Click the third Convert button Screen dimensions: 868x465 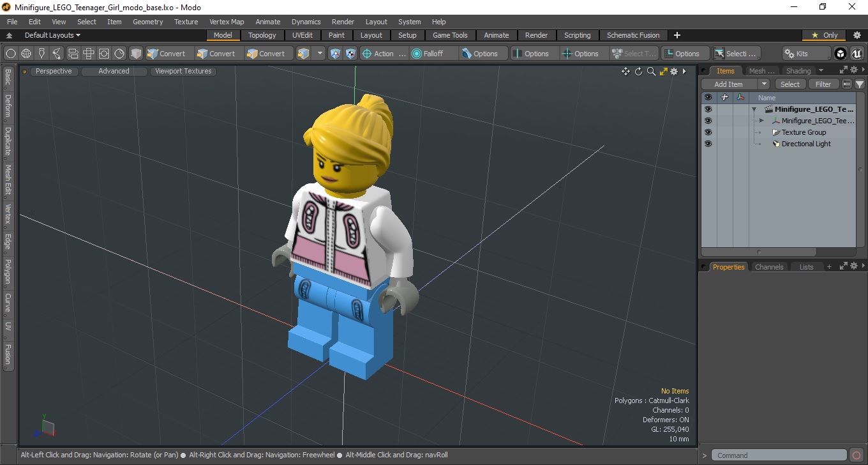pyautogui.click(x=269, y=54)
